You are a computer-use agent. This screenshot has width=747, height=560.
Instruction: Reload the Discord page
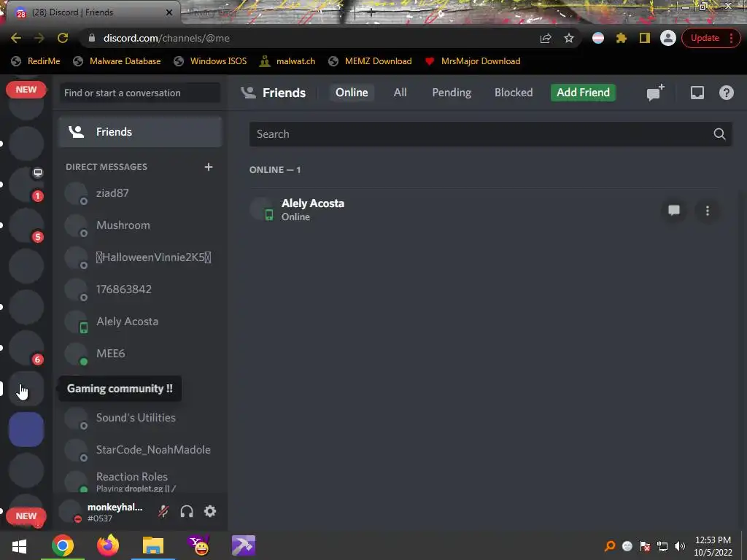(x=63, y=38)
